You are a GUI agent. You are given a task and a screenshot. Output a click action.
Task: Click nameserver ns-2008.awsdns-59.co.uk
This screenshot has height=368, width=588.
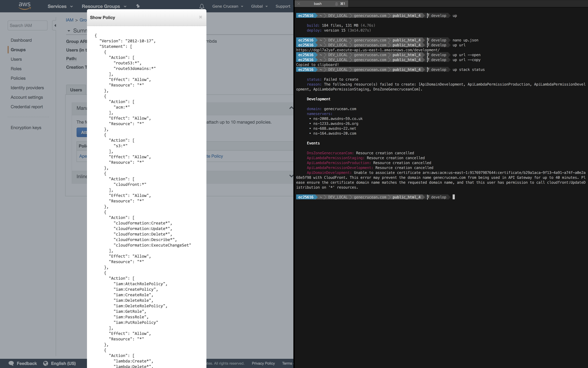click(338, 119)
